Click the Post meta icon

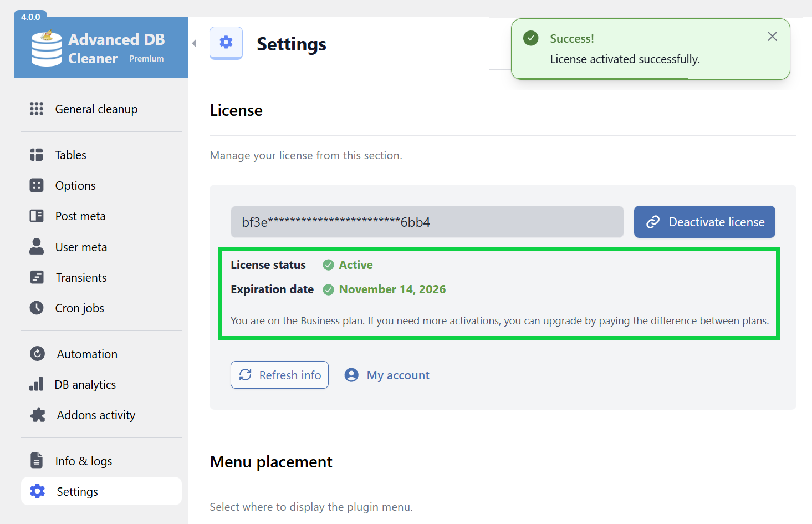(x=37, y=216)
